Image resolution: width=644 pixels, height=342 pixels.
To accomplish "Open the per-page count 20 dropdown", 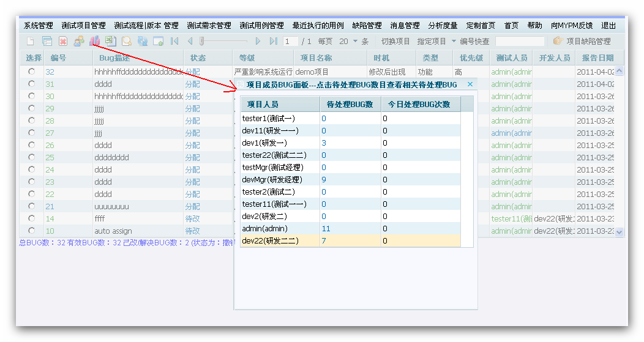I will pyautogui.click(x=355, y=41).
